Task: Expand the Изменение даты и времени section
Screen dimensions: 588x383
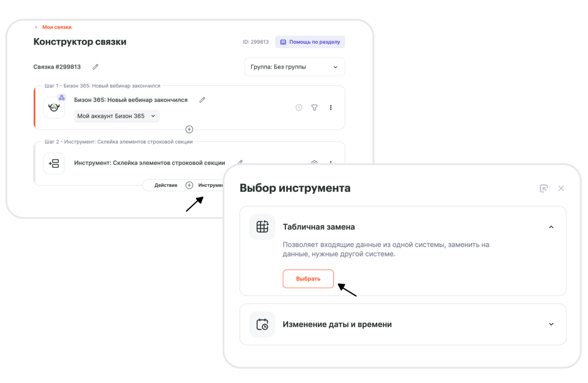Action: (x=551, y=324)
